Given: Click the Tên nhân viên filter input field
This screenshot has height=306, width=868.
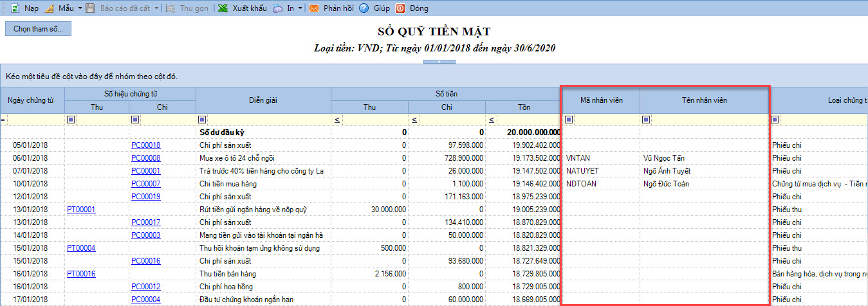Looking at the screenshot, I should [x=710, y=119].
